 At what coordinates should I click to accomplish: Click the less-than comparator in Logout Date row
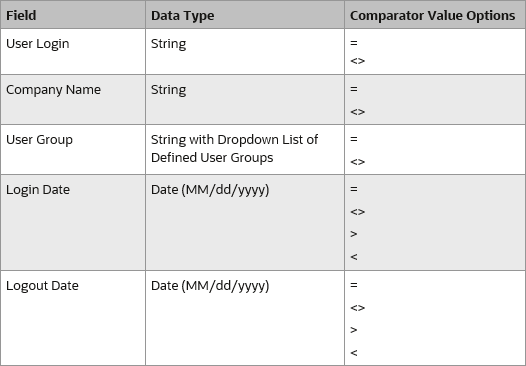[354, 353]
